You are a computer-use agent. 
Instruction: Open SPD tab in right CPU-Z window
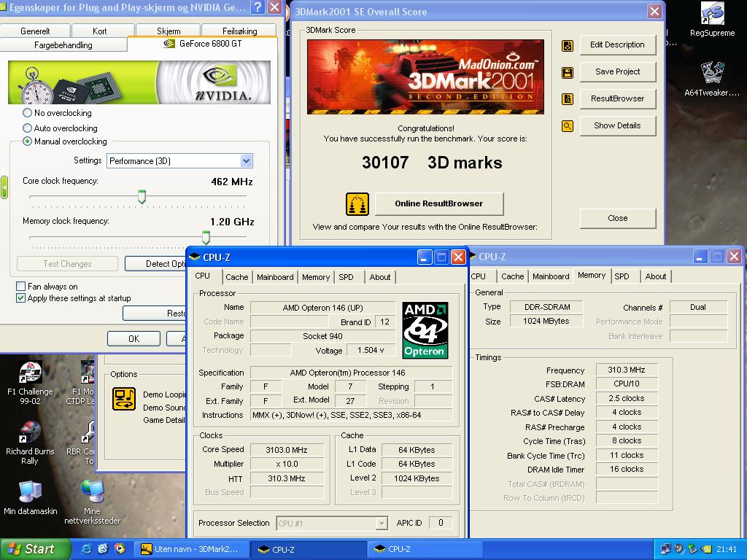pos(622,276)
